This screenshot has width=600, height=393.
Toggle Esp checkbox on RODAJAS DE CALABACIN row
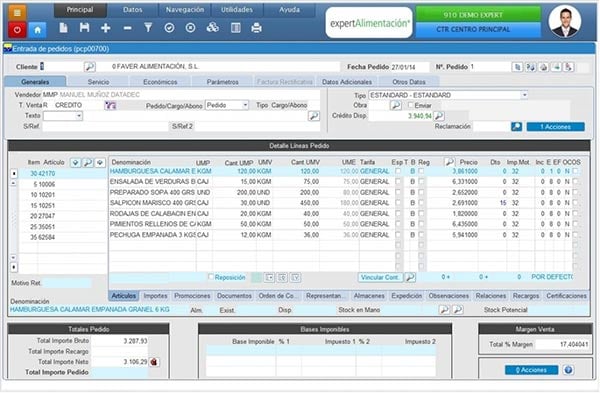coord(398,214)
